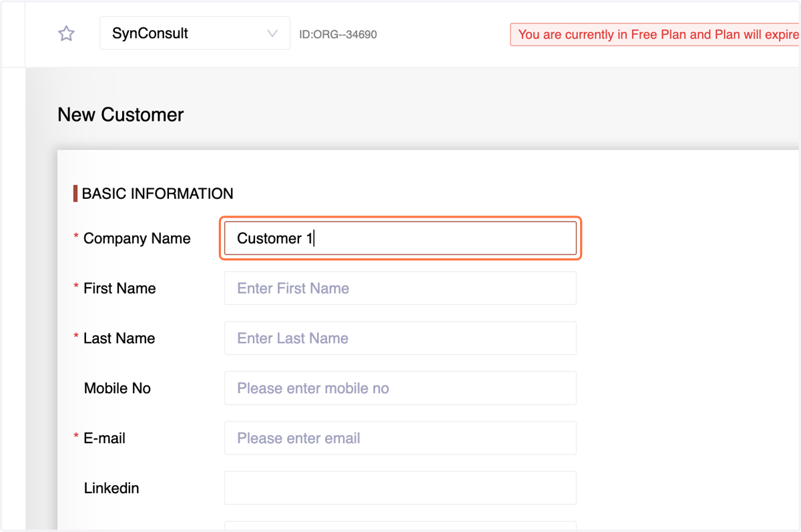
Task: Click the New Customer heading
Action: tap(121, 115)
